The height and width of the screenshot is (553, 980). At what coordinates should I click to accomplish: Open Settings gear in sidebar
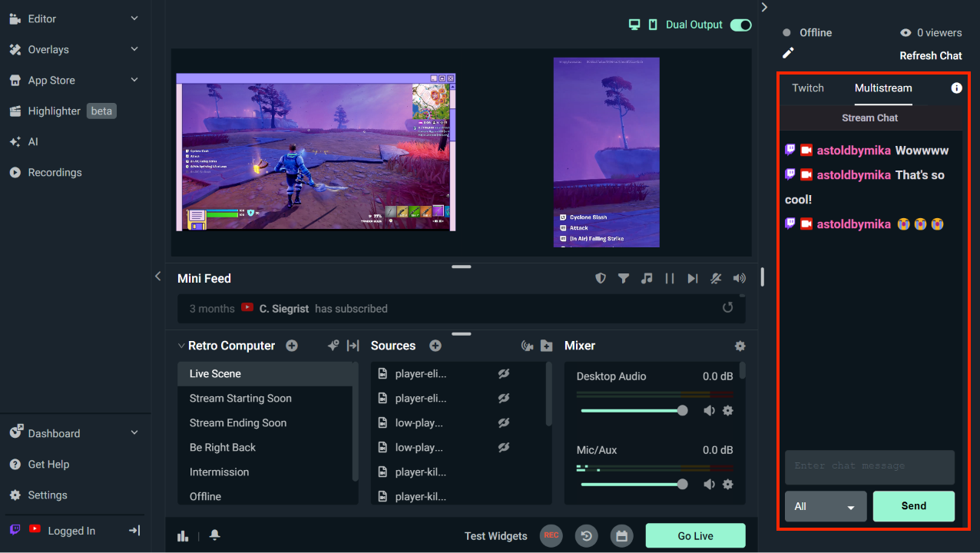tap(15, 495)
